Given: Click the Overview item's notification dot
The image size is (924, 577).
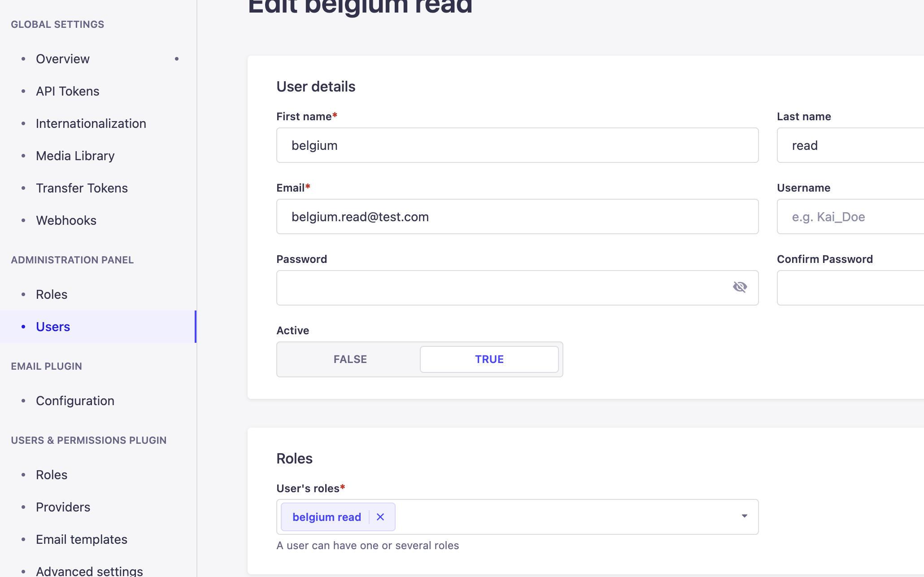Looking at the screenshot, I should [x=176, y=59].
